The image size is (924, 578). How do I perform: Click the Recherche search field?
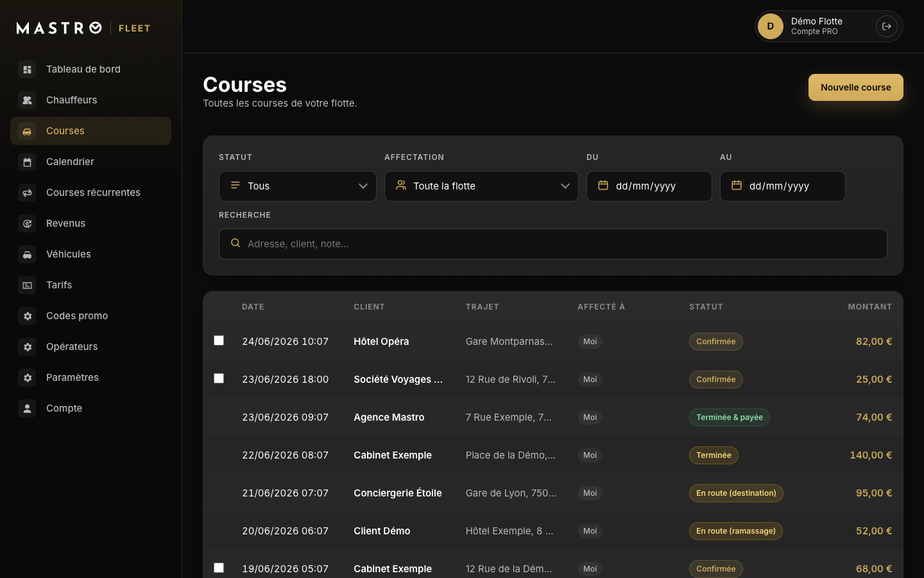point(553,244)
